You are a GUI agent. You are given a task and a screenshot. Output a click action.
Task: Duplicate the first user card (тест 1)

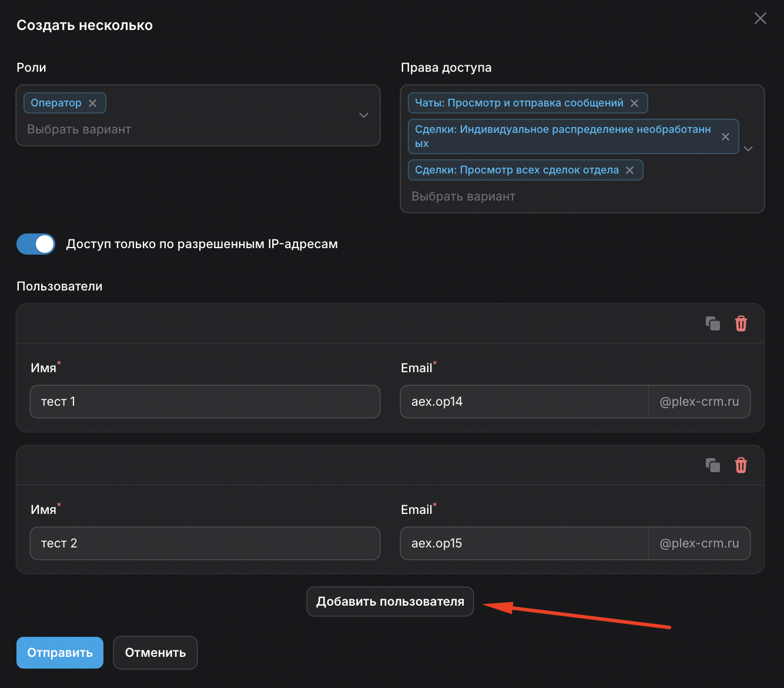pyautogui.click(x=713, y=323)
